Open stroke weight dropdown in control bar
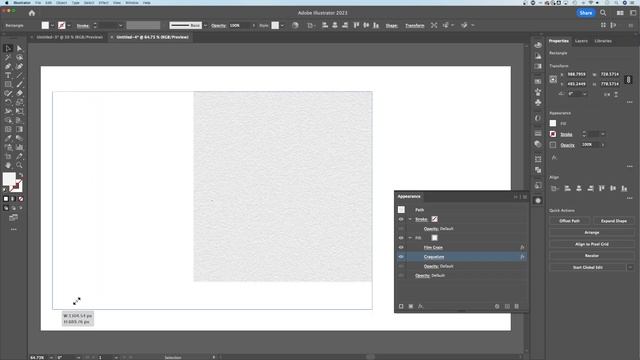 tap(120, 26)
